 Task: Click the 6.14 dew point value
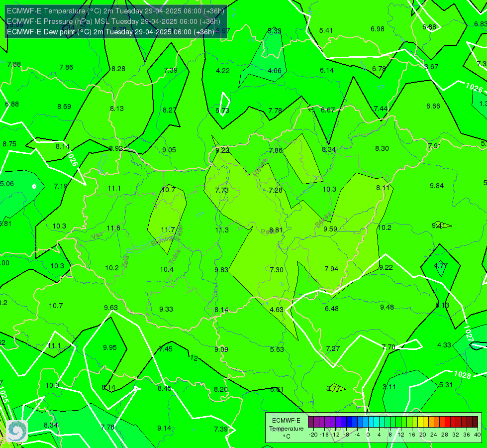[327, 71]
